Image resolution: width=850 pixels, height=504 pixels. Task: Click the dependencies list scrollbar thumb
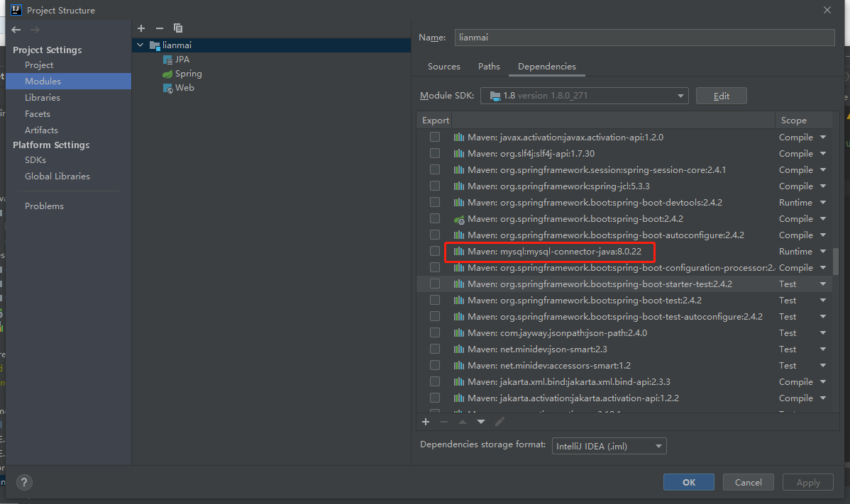point(835,262)
